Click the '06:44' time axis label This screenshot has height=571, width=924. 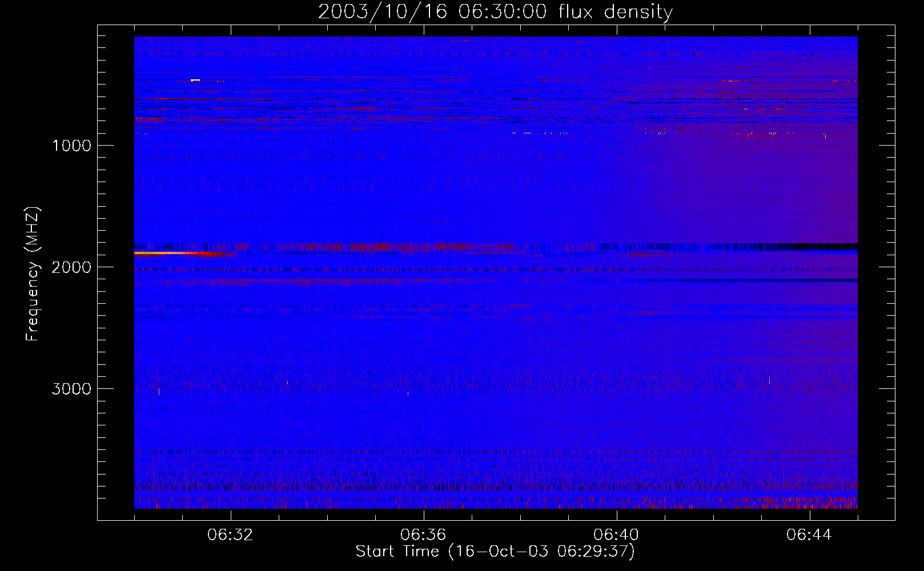coord(809,535)
